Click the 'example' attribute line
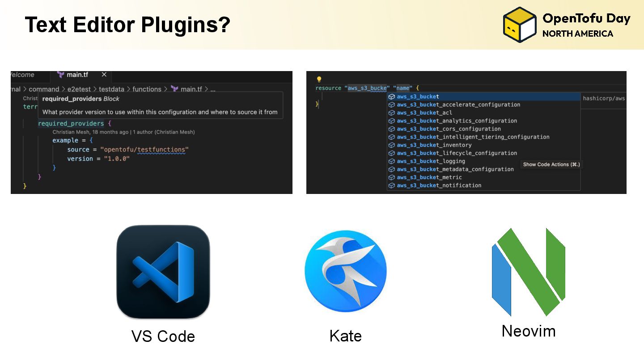Viewport: 644px width, 362px height. pos(72,140)
